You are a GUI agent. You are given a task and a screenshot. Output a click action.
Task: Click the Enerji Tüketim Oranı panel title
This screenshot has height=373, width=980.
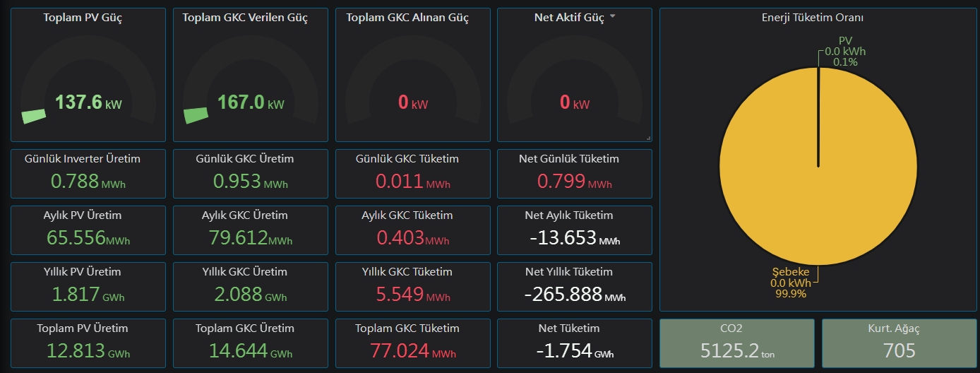click(818, 18)
